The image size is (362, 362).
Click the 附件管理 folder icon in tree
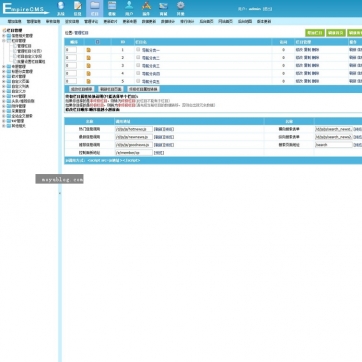click(x=9, y=106)
